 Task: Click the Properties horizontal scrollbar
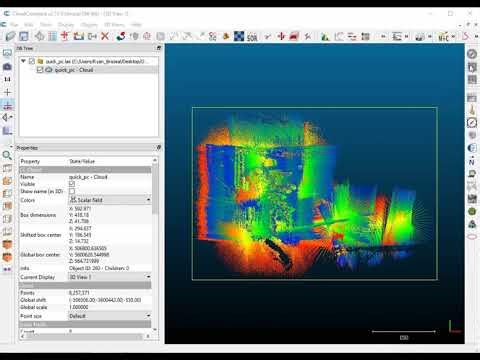pos(86,336)
